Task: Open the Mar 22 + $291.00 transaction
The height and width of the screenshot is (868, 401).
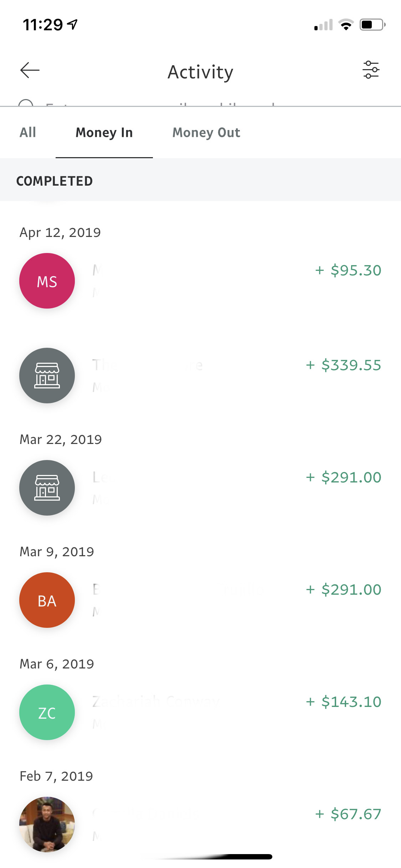Action: coord(344,477)
